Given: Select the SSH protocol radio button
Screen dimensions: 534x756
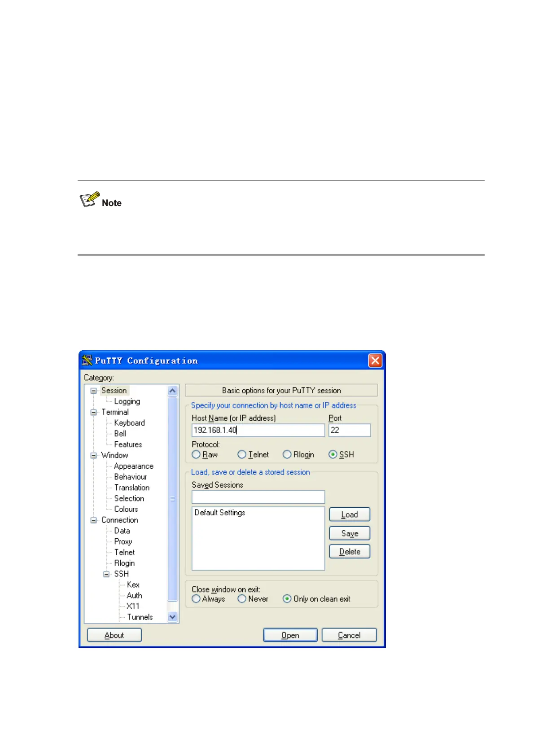Looking at the screenshot, I should point(333,454).
